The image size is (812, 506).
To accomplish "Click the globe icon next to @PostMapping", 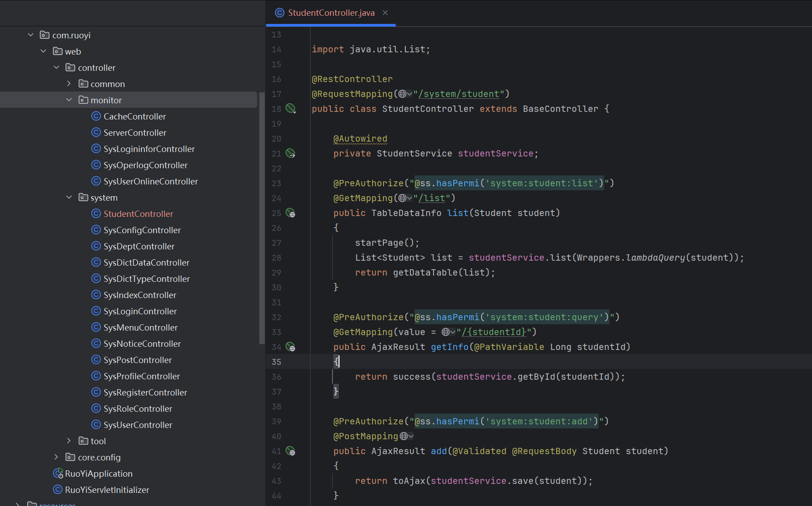I will 404,436.
